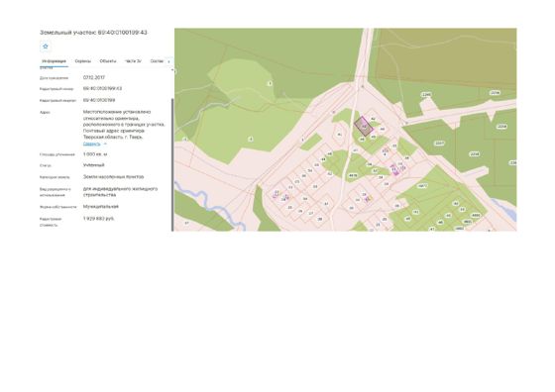
Task: Select the date value 07.12.2017
Action: 94,77
